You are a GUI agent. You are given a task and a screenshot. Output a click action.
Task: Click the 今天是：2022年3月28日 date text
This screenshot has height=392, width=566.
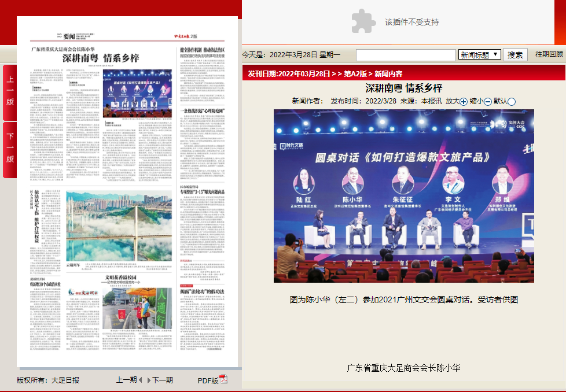click(x=291, y=54)
